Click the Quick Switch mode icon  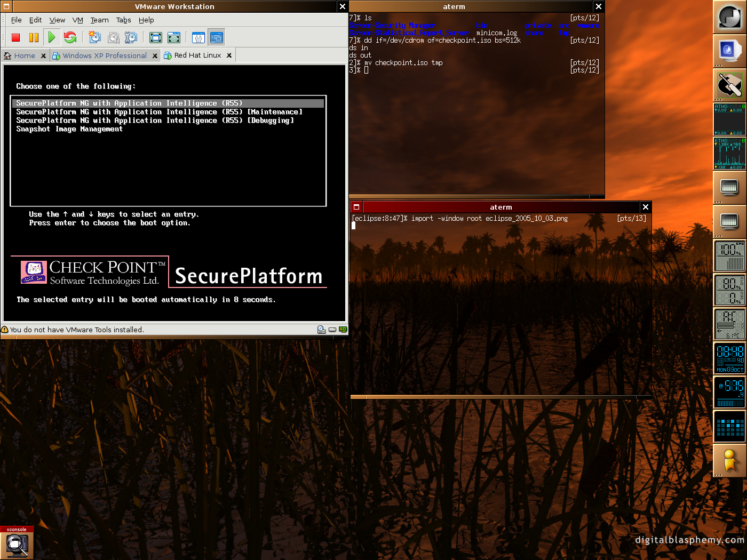point(174,37)
